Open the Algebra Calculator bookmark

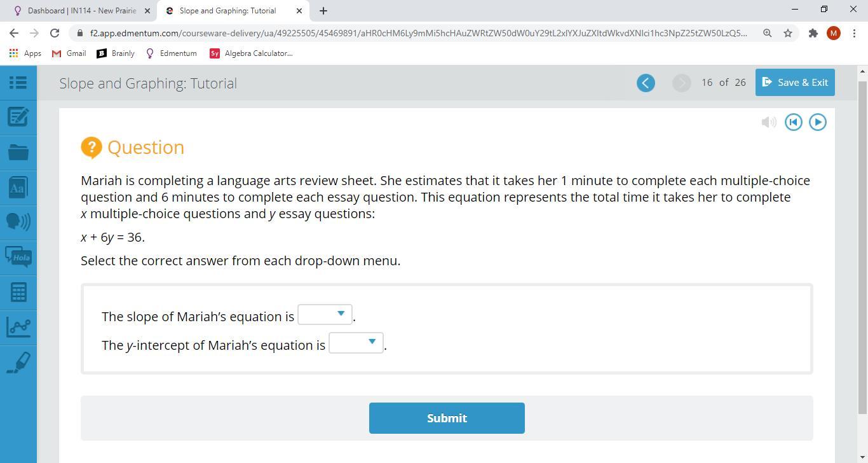(x=252, y=53)
